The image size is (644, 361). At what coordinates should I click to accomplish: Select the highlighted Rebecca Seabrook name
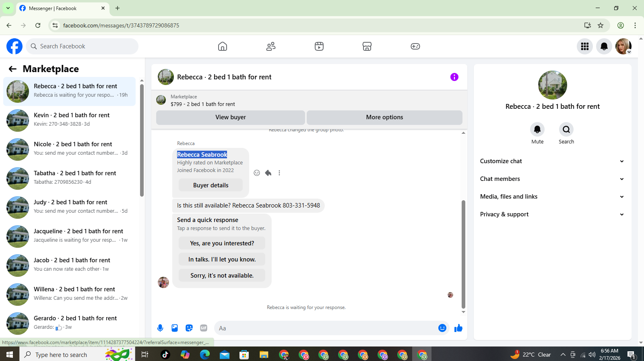tap(202, 155)
